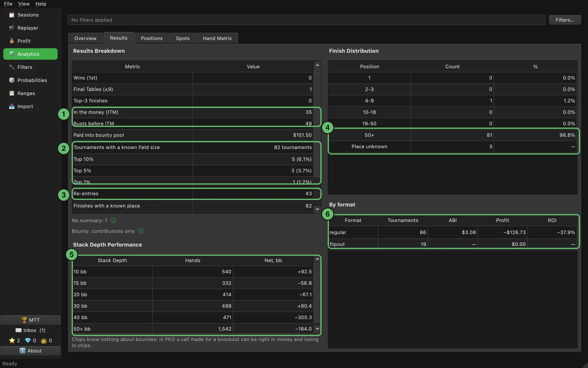Viewport: 588px width, 368px height.
Task: Click Stack Depth table scrollbar up arrow
Action: pos(318,259)
